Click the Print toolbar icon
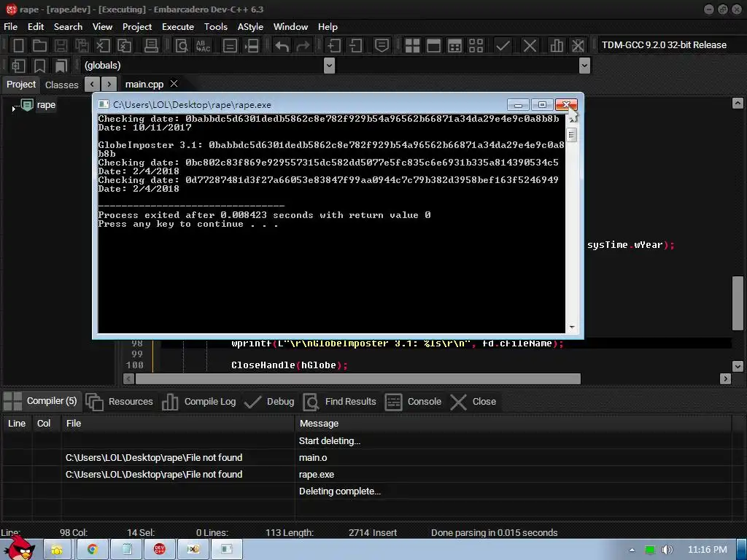The height and width of the screenshot is (560, 747). [151, 46]
